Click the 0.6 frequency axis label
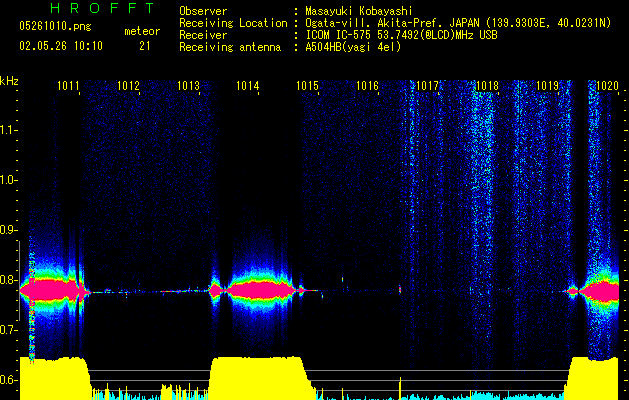 [8, 380]
